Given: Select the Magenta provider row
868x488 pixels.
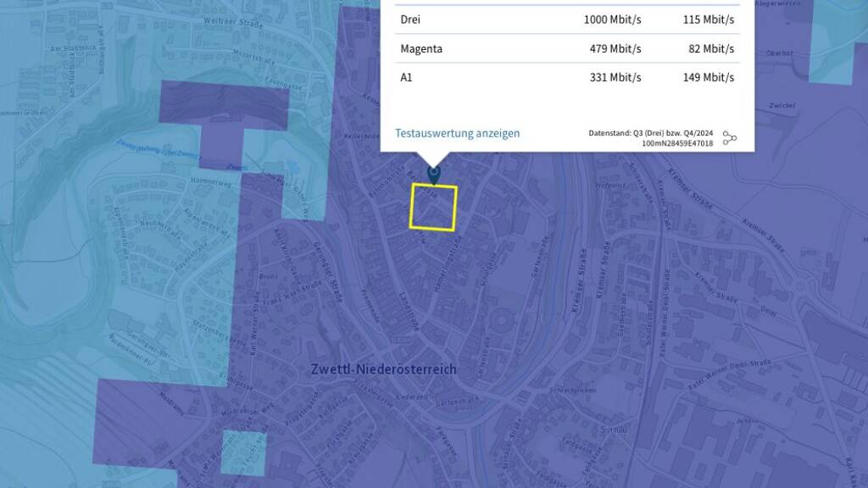Looking at the screenshot, I should (566, 48).
